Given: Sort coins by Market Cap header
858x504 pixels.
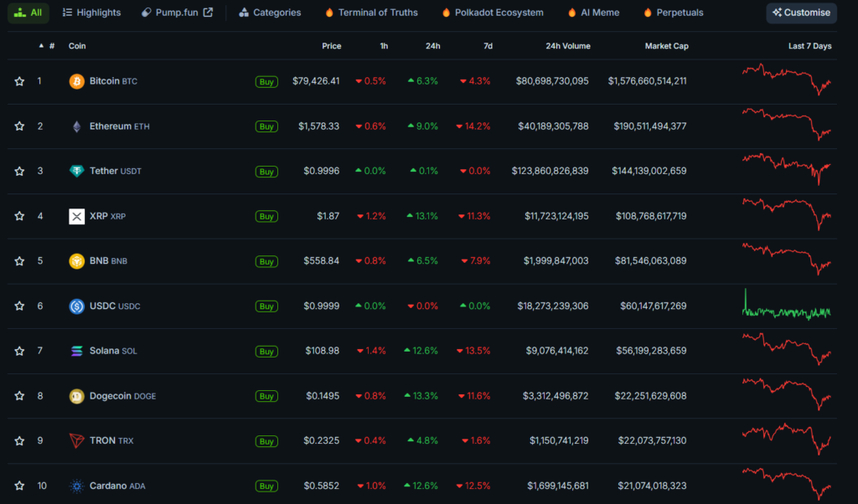Looking at the screenshot, I should (666, 46).
